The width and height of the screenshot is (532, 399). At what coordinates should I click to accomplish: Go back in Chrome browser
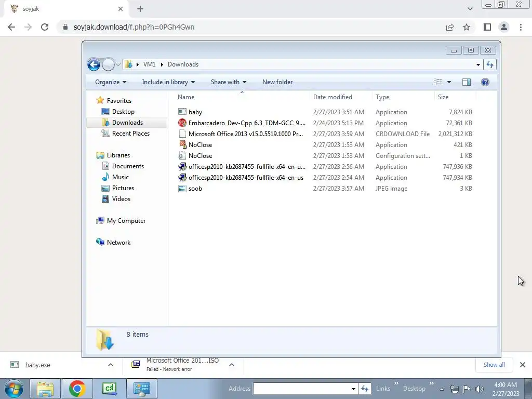pos(11,27)
